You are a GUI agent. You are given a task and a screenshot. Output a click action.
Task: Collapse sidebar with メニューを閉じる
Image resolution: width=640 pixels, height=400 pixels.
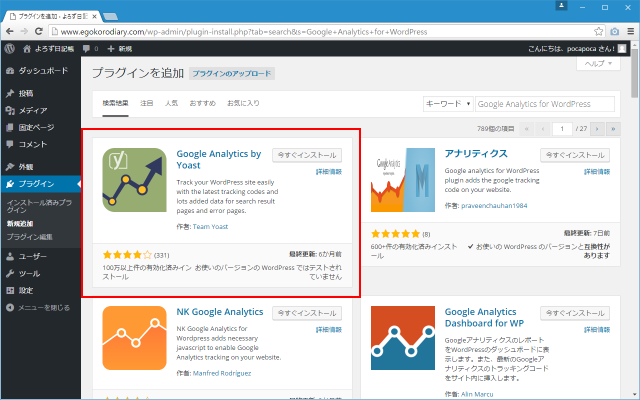tap(38, 307)
